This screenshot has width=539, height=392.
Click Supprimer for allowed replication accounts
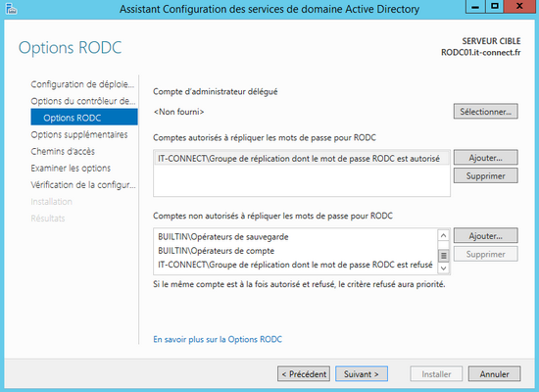[x=485, y=175]
